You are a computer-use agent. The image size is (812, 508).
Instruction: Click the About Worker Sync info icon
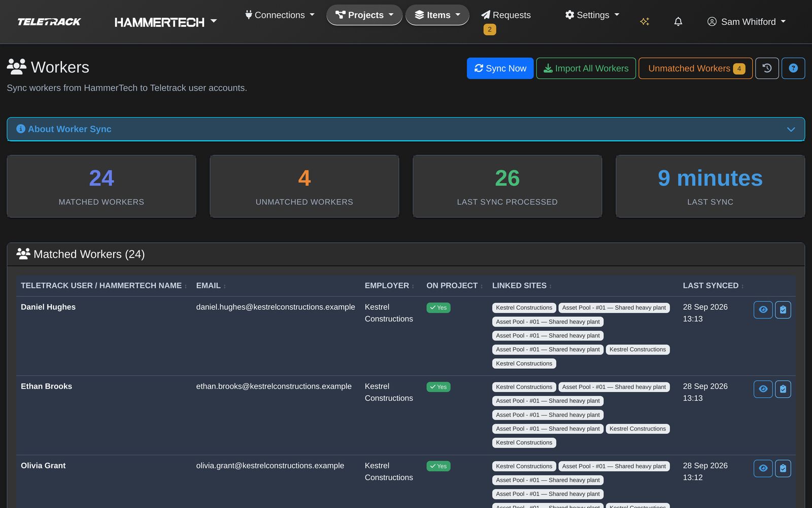click(21, 129)
